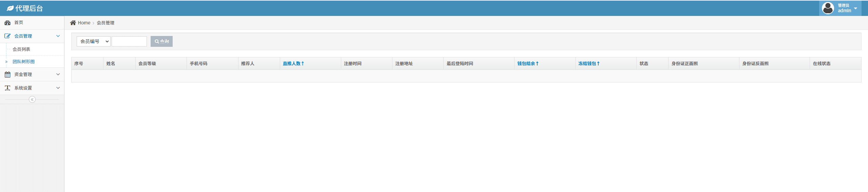Viewport: 868px width, 192px height.
Task: Click the dashboard icon next to 首页
Action: (7, 23)
